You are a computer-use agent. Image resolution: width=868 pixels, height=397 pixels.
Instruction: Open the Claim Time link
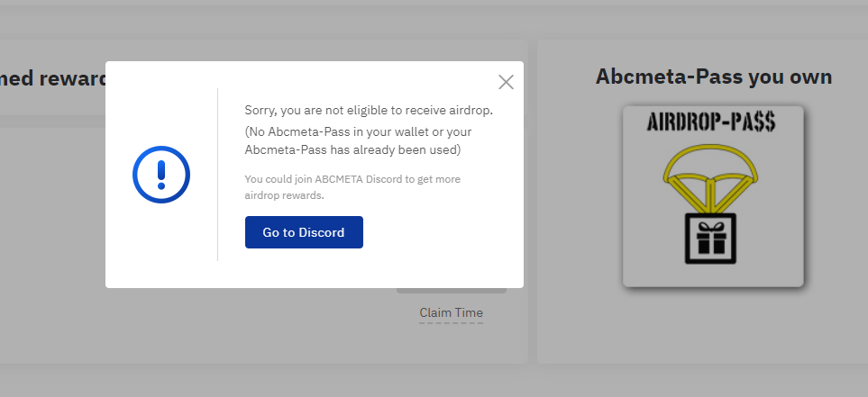tap(452, 313)
